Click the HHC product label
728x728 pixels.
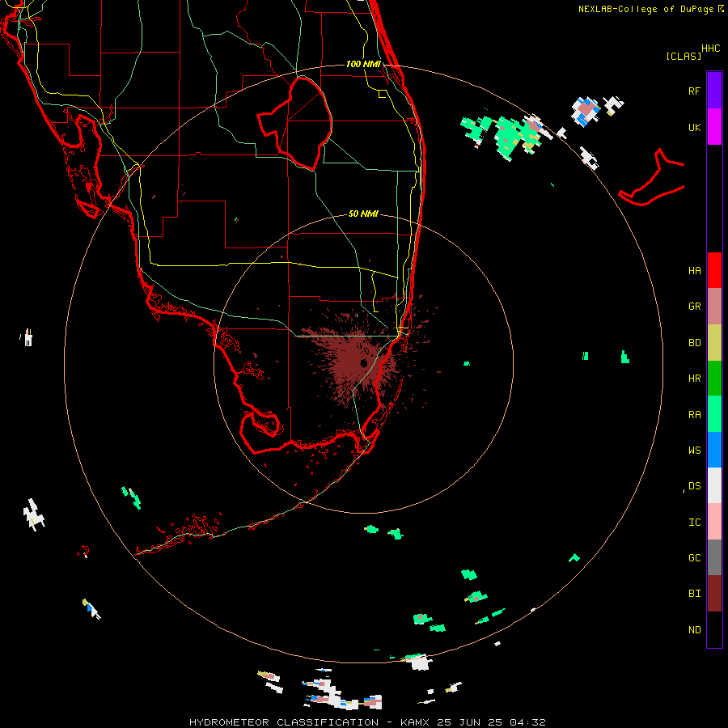710,49
